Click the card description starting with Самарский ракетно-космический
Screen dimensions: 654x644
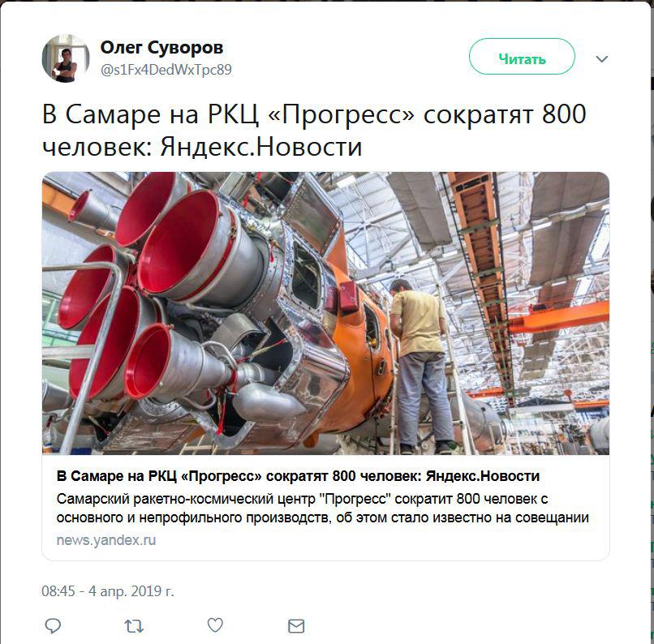[322, 508]
